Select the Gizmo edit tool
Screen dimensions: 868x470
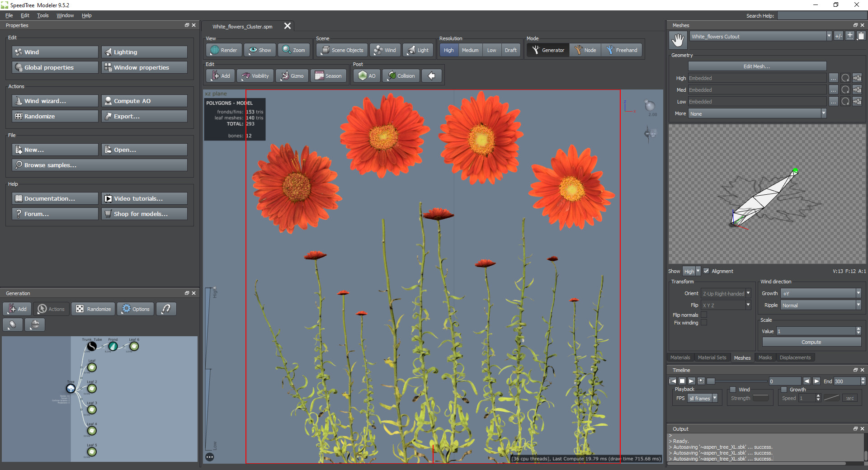pyautogui.click(x=292, y=76)
